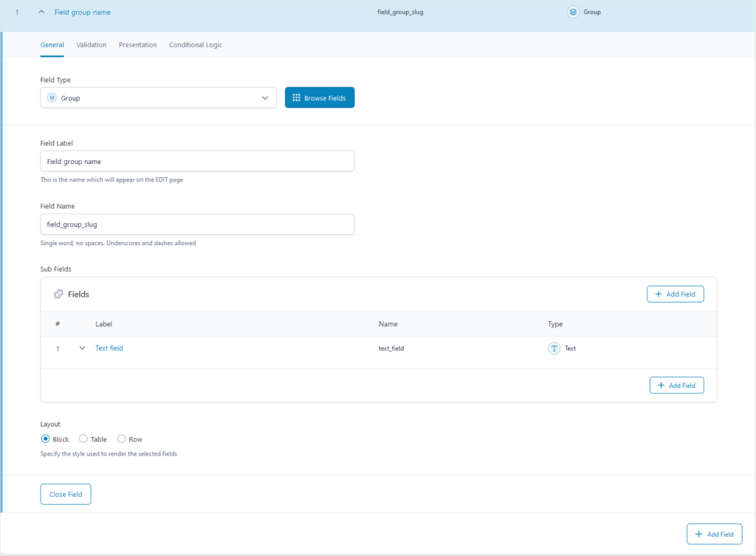Click Add Field below the sub fields table
Screen dimensions: 756x556
pos(676,385)
